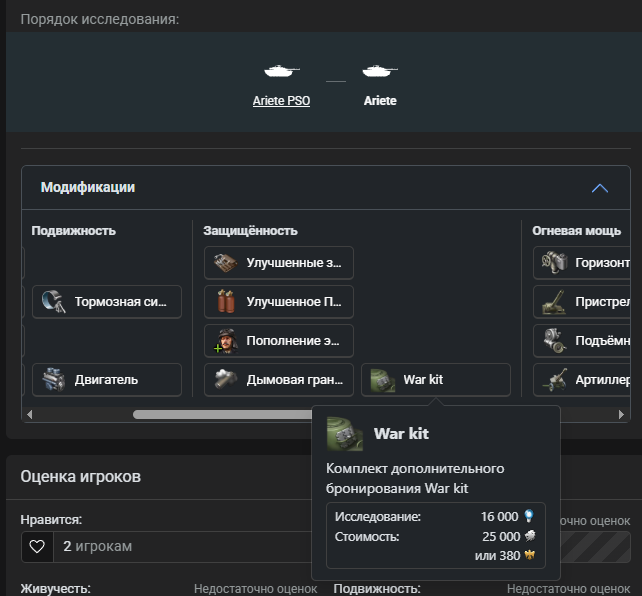Click the War kit title in tooltip
The image size is (642, 596).
401,433
